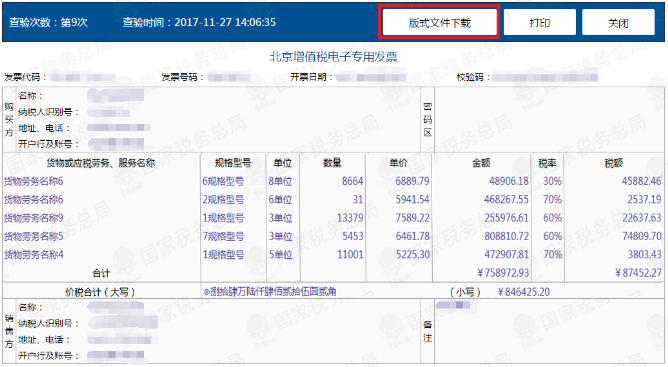Click the 北京增值税电子专用发票 title

point(334,57)
